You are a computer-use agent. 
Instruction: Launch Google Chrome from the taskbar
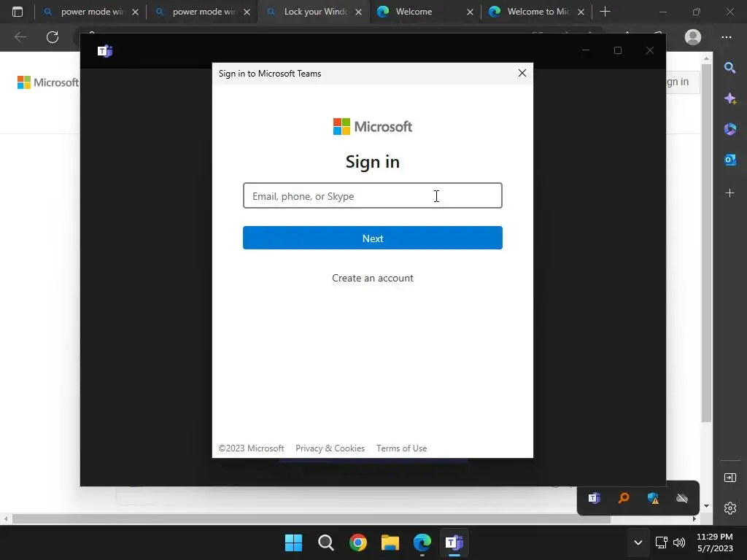[357, 542]
